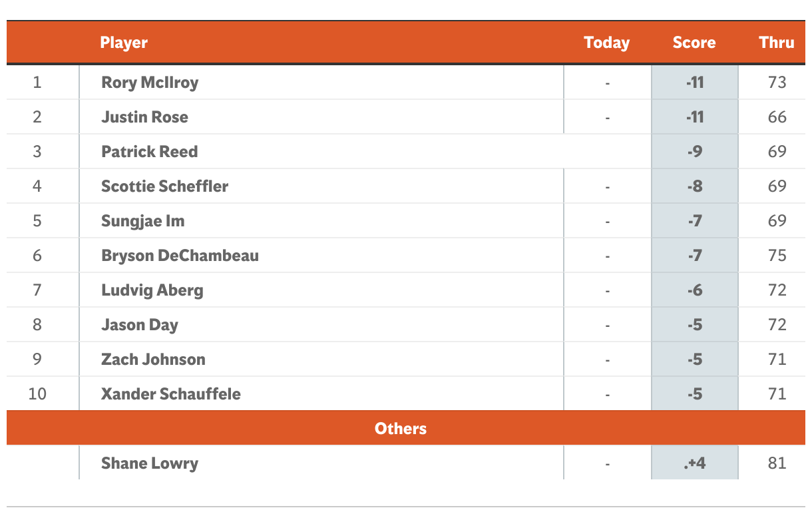The width and height of the screenshot is (812, 514).
Task: Click Shane Lowry under Others
Action: tap(150, 463)
